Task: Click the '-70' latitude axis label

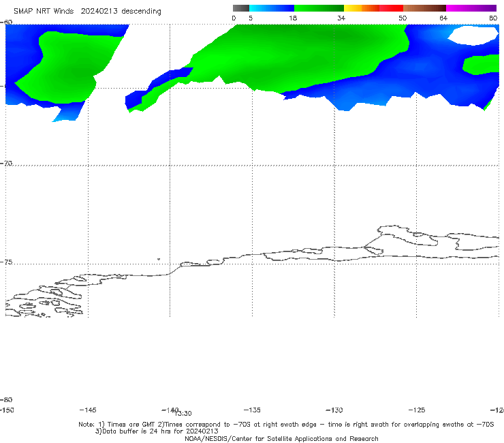Action: tap(6, 164)
